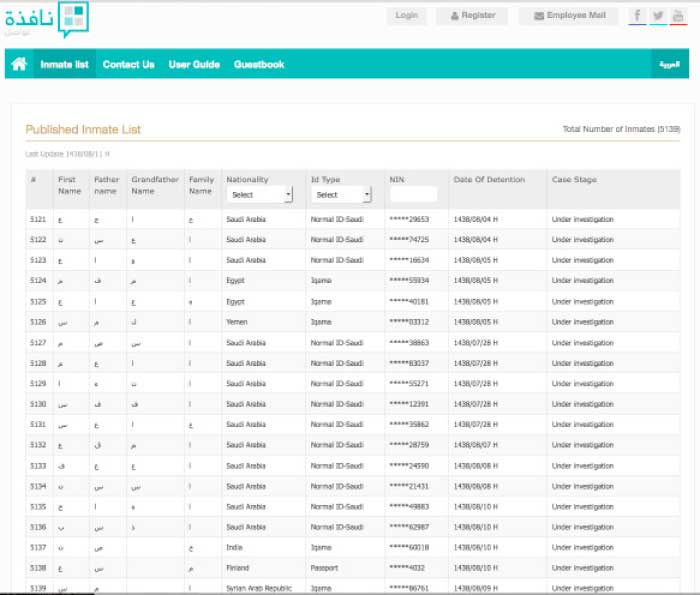Click the Date Of Detention column header

489,179
